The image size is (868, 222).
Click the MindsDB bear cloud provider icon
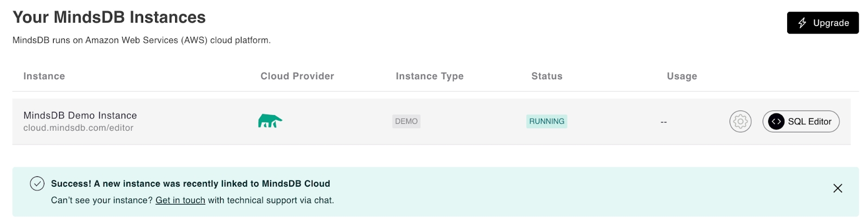(x=270, y=121)
